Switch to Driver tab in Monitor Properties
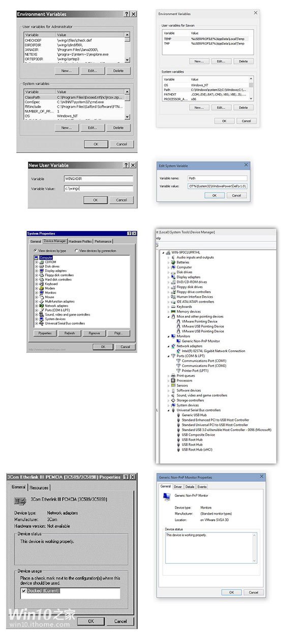Screen dimensions: 305x644 177,487
